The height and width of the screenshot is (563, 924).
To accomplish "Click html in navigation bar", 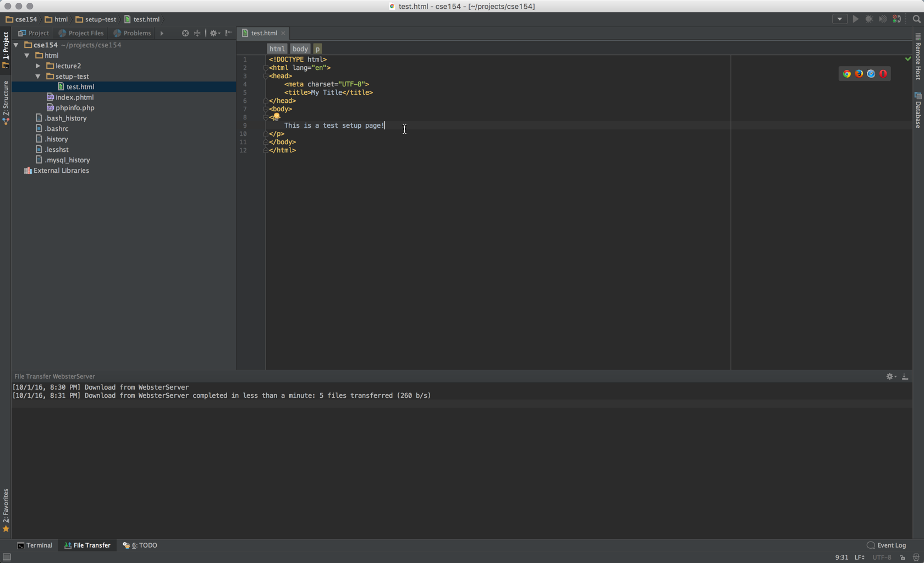I will (56, 19).
